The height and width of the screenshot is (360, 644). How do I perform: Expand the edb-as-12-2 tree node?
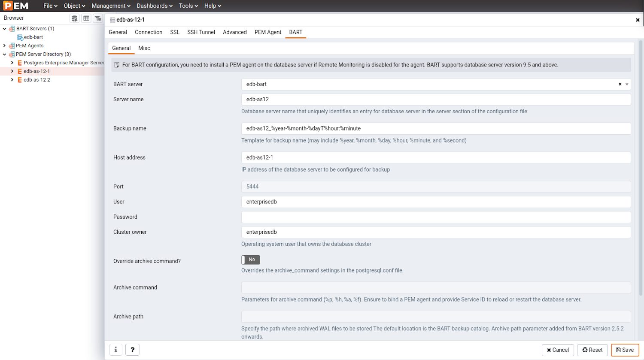tap(12, 80)
